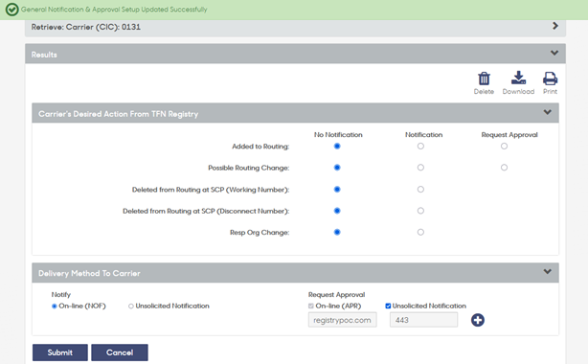588x364 pixels.
Task: Expand the Retrieve Carrier (CIC) section arrow
Action: (555, 26)
